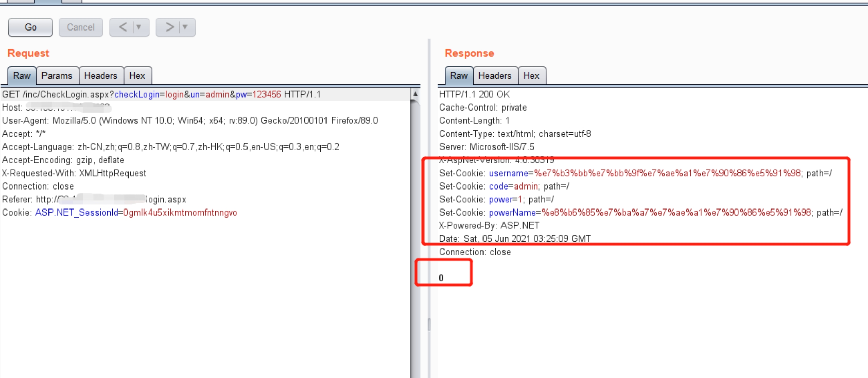Click the request pane vertical scrollbar track
This screenshot has height=378, width=868.
coord(415,237)
